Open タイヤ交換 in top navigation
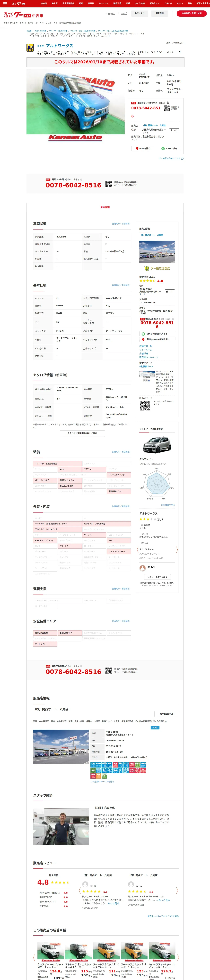Screen dimensions: 210x980 click(x=140, y=3)
